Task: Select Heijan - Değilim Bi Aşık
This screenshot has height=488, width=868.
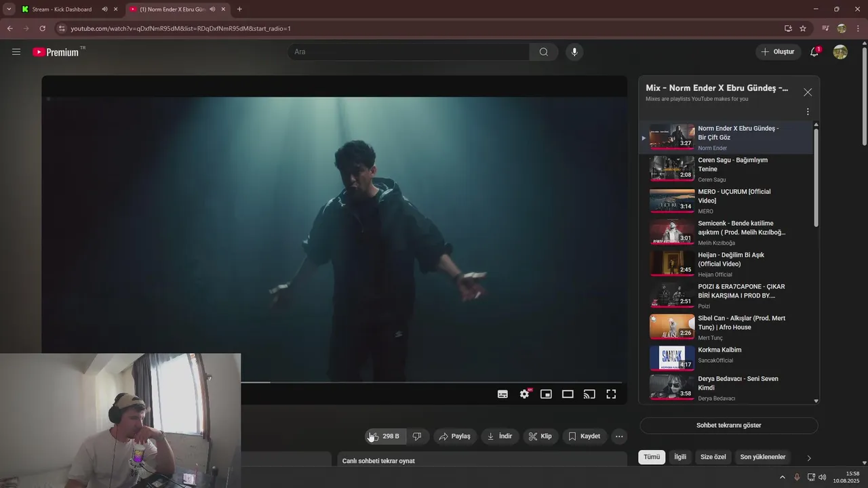Action: [x=726, y=264]
